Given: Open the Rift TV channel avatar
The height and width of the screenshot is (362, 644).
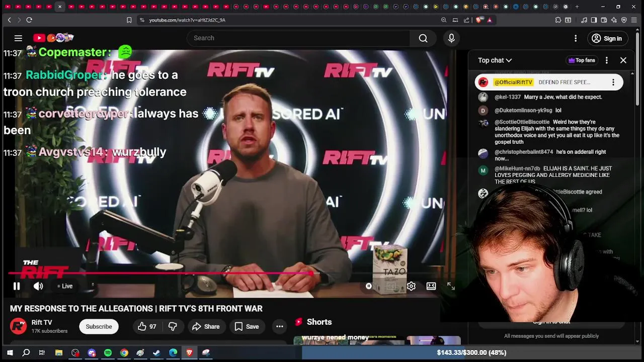Looking at the screenshot, I should 19,326.
